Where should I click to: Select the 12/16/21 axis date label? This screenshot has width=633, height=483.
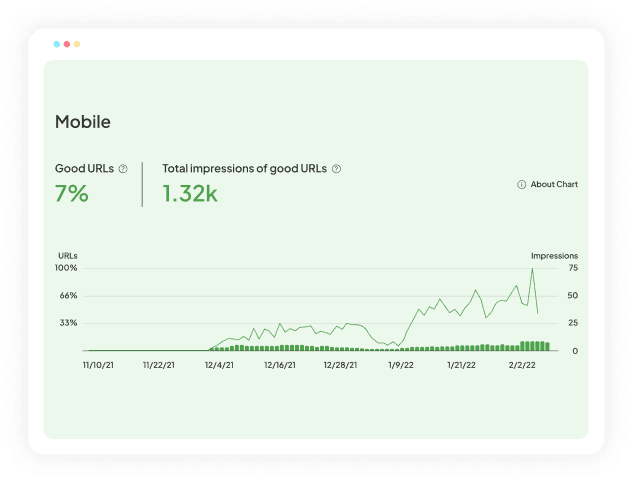(279, 366)
